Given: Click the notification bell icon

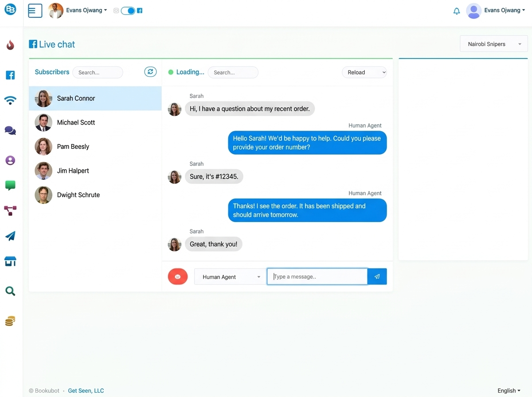Looking at the screenshot, I should coord(457,11).
